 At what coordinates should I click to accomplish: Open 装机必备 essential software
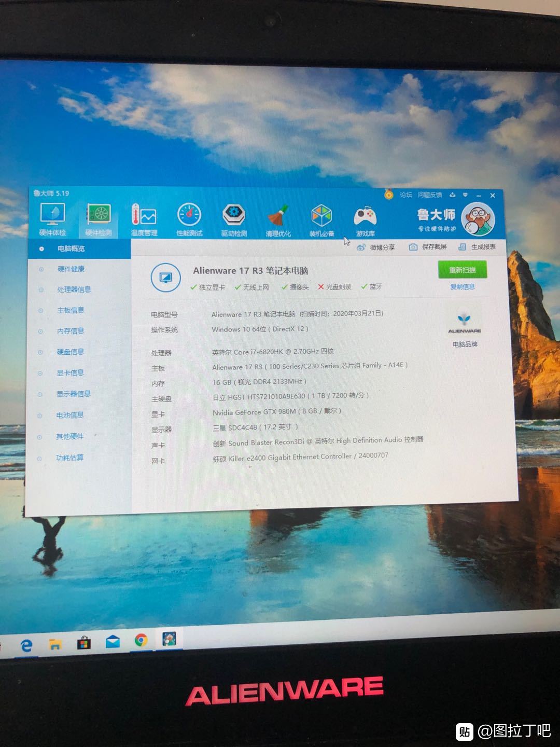[322, 221]
